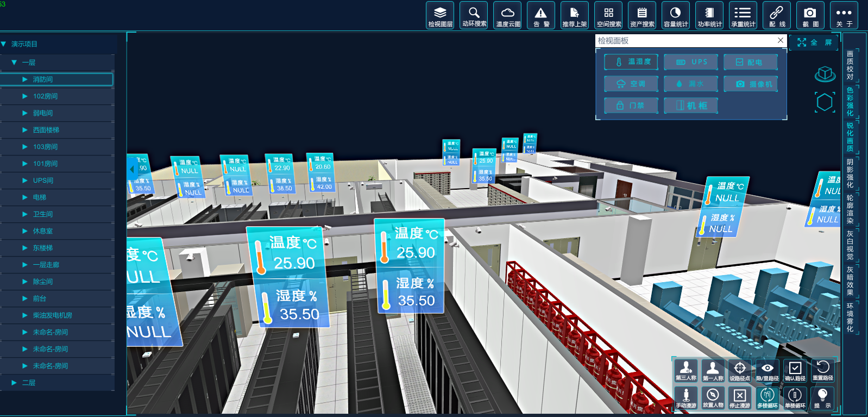The height and width of the screenshot is (417, 868).
Task: Click the 25.90 temperature sensor label
Action: click(294, 263)
